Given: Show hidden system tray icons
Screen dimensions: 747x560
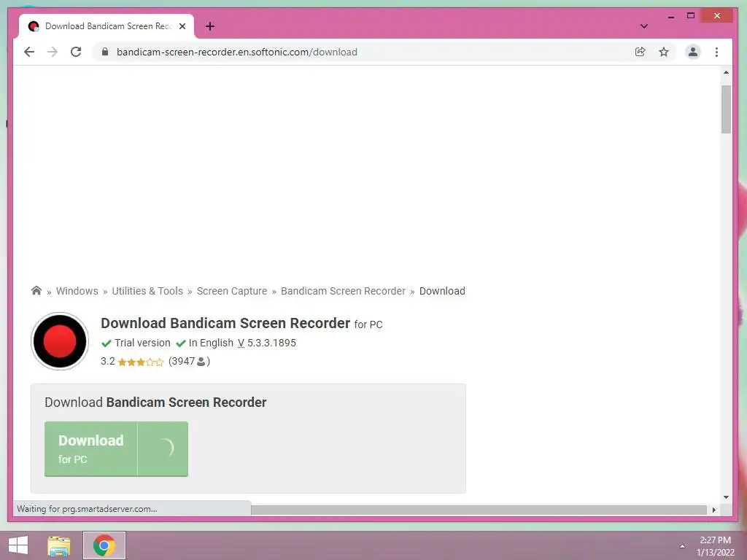Looking at the screenshot, I should click(682, 546).
